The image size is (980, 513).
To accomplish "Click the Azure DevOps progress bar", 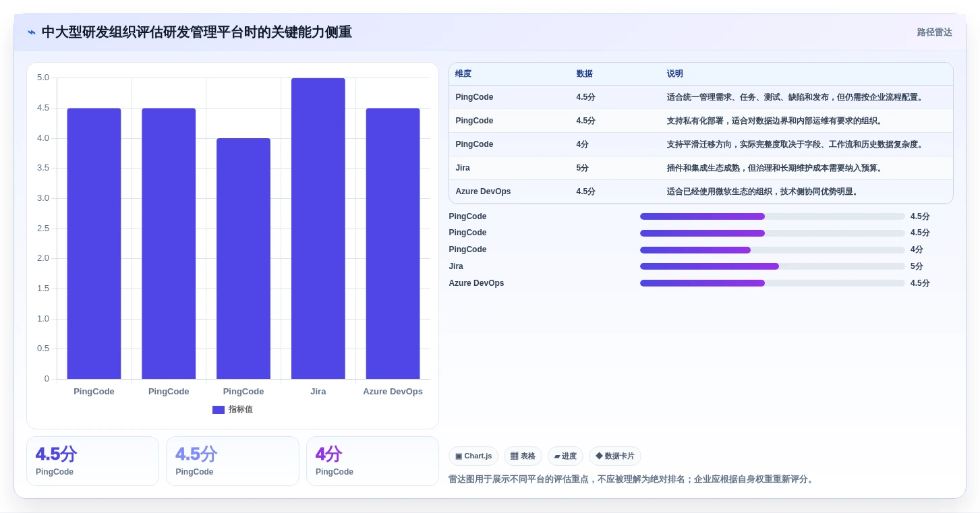I will [772, 283].
